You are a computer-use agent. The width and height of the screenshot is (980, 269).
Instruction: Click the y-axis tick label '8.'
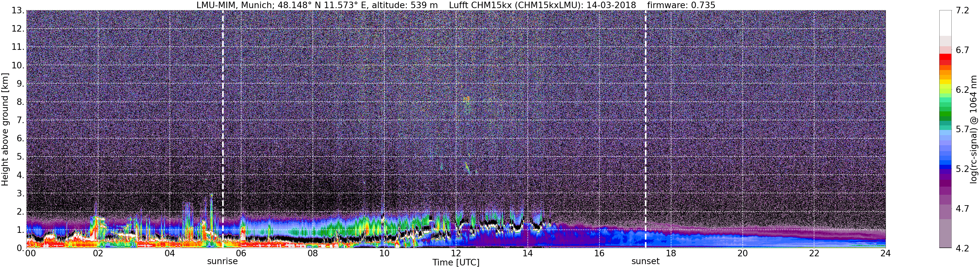(x=21, y=102)
